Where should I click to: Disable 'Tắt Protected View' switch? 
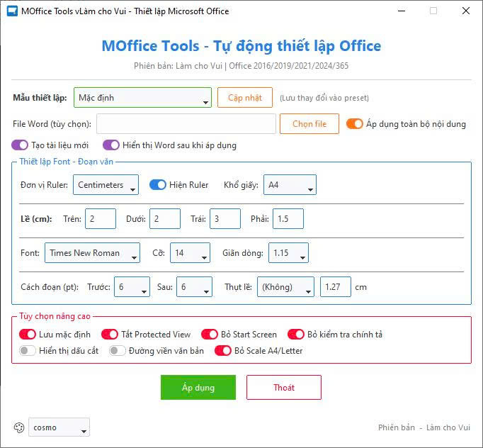(110, 334)
